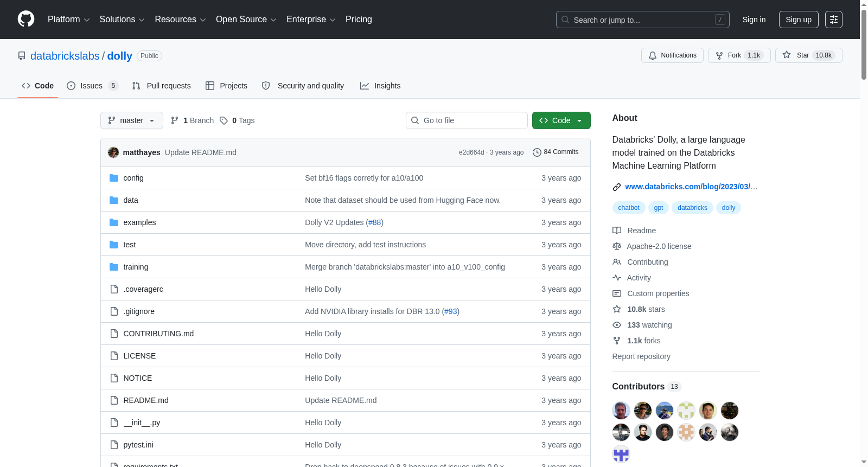Click the file icon beside .gitignore
This screenshot has height=467, width=868.
pyautogui.click(x=114, y=311)
